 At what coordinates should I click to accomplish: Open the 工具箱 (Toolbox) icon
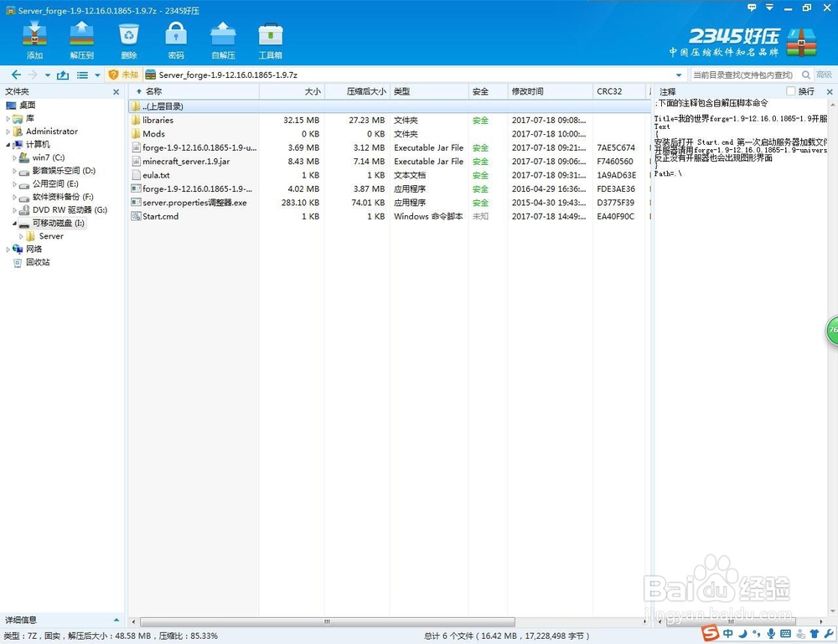[271, 40]
